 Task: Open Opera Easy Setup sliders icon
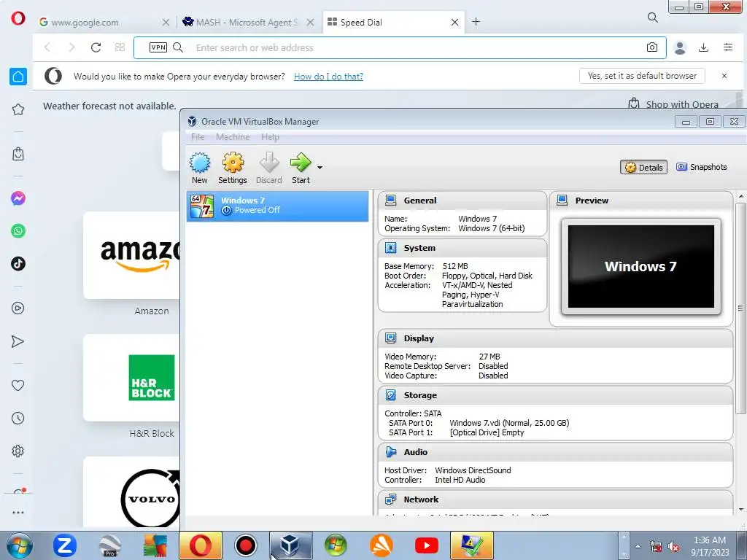728,47
